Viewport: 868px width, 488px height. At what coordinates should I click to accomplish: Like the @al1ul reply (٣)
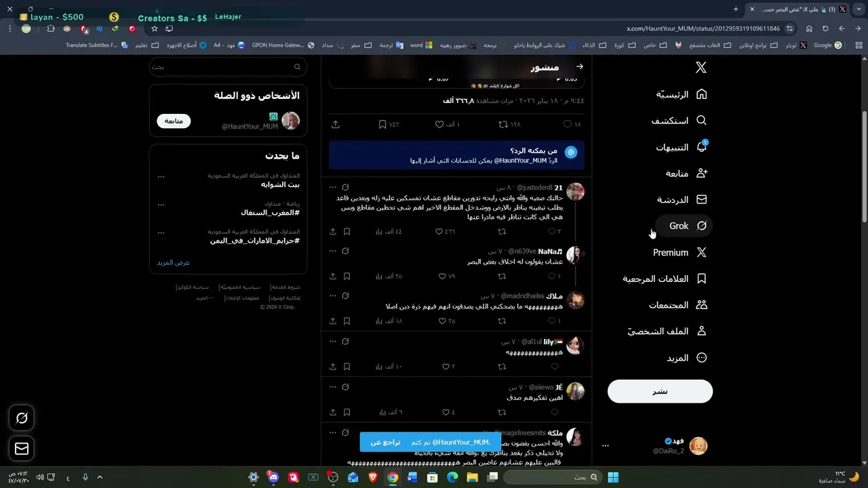coord(446,367)
